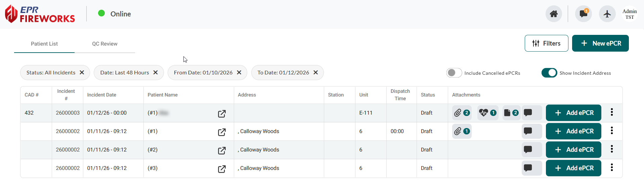The width and height of the screenshot is (644, 183).
Task: Open paperclip attachments for incident 26000003
Action: tap(462, 113)
